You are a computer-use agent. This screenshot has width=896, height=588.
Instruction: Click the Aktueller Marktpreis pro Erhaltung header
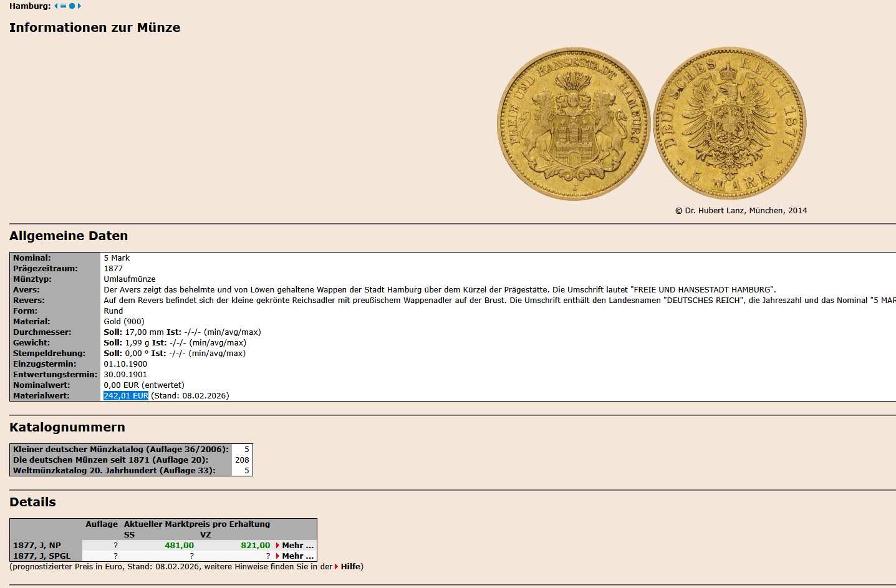point(197,524)
